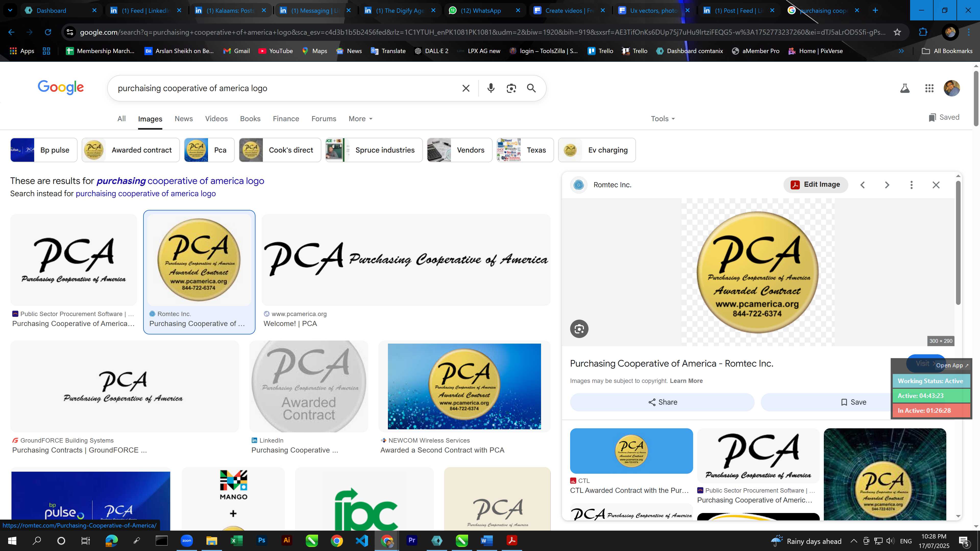Viewport: 980px width, 551px height.
Task: Open Excel from the taskbar
Action: click(x=237, y=540)
